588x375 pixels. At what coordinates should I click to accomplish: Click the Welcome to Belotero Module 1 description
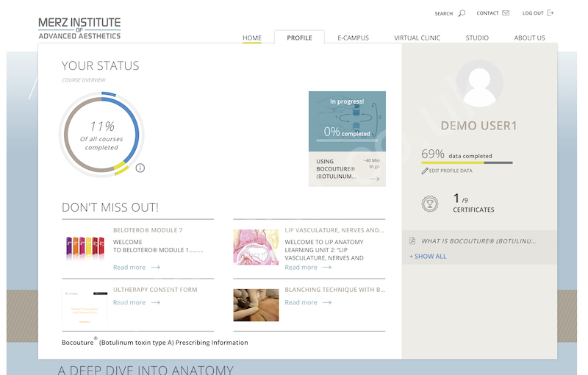(158, 246)
